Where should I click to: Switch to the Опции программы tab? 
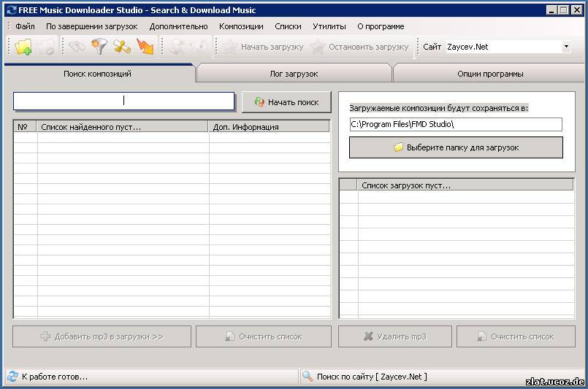490,74
